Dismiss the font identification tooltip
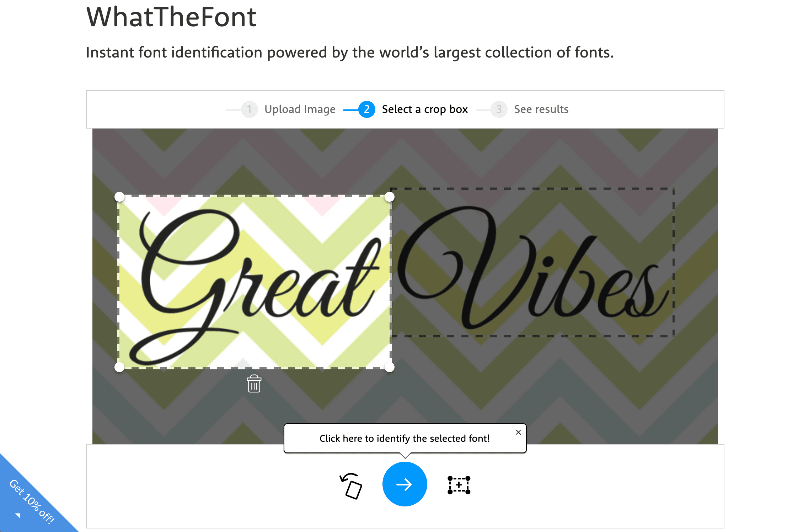The image size is (809, 532). click(x=518, y=431)
